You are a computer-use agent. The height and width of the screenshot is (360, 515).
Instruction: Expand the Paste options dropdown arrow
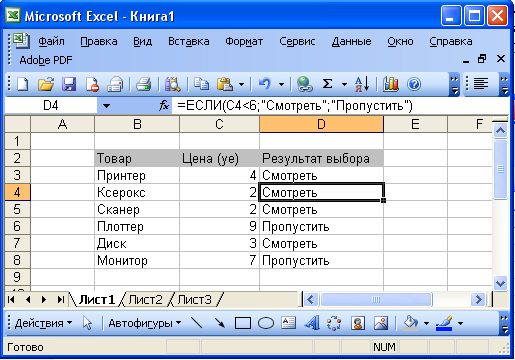tap(241, 85)
